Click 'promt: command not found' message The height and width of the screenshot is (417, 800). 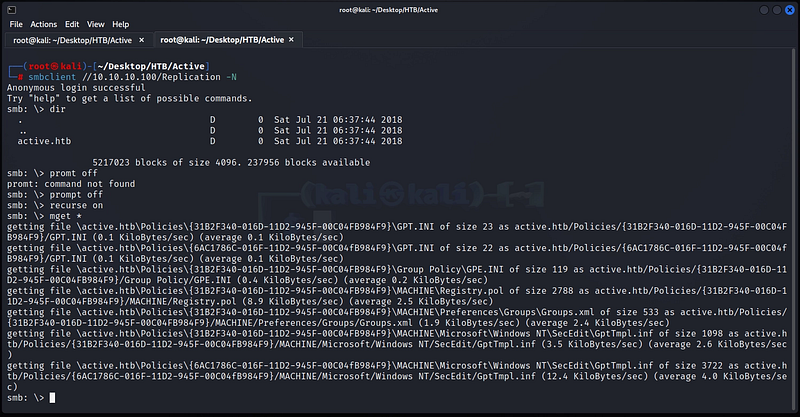coord(71,184)
